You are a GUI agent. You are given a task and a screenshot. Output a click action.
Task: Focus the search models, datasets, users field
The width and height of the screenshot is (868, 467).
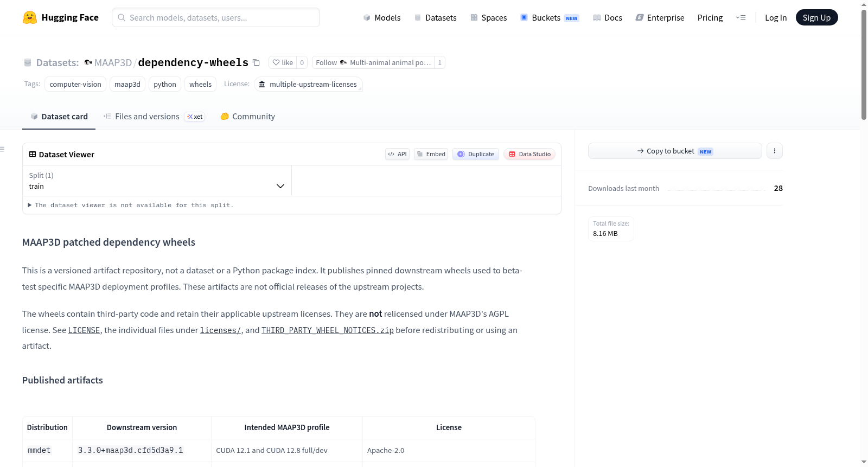216,17
